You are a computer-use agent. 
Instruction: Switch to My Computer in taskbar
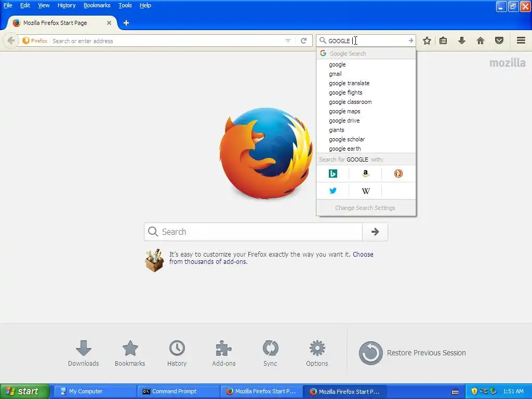tap(96, 391)
